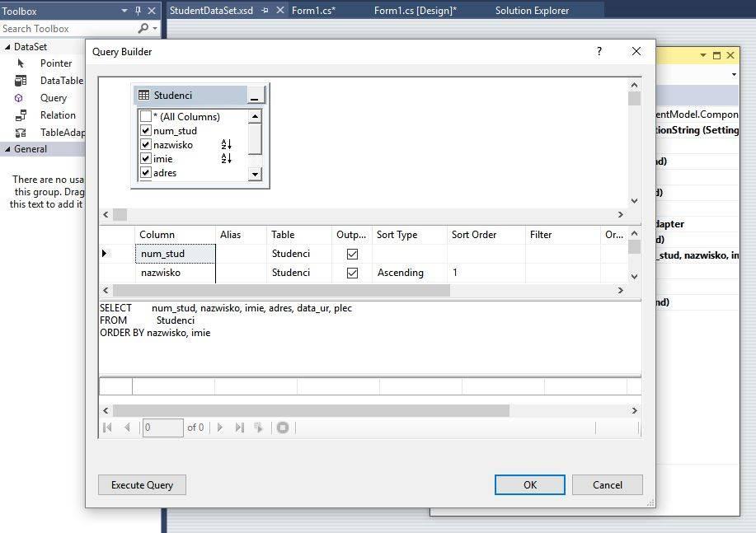This screenshot has width=756, height=533.
Task: Click the diagram pane horizontal scrollbar thumb
Action: tap(120, 214)
